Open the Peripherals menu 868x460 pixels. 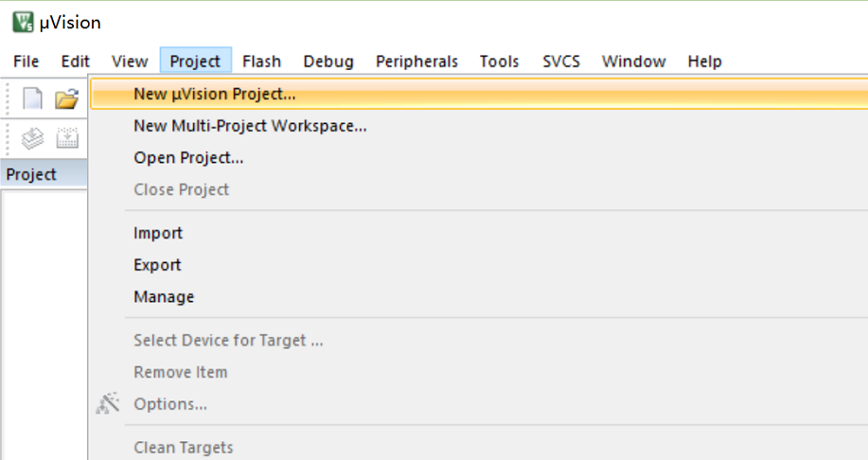[416, 61]
